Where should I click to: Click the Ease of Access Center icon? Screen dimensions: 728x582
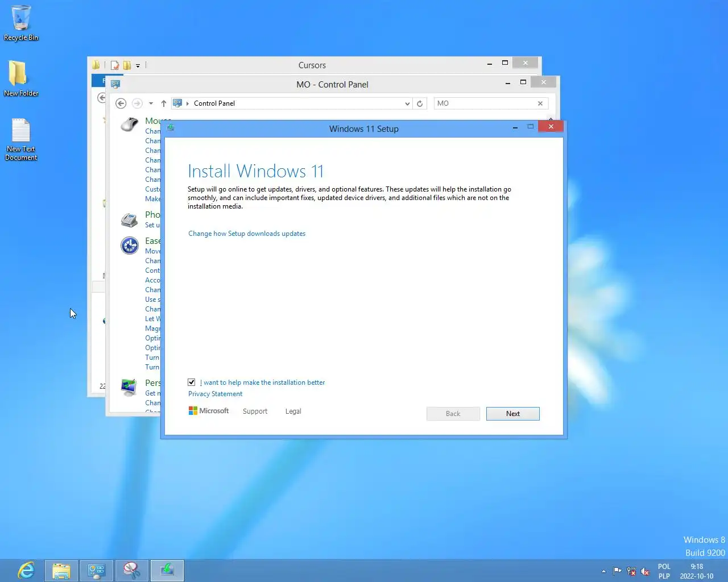click(130, 246)
